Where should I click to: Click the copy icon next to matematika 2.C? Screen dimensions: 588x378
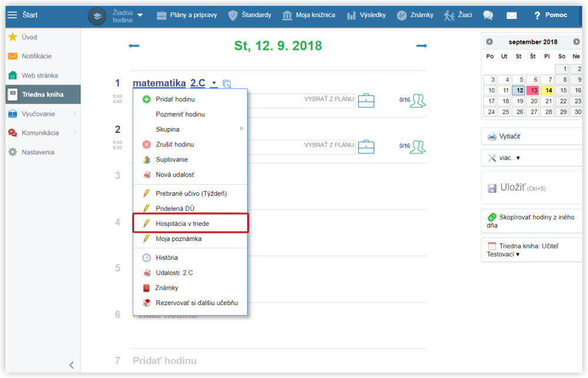[227, 84]
